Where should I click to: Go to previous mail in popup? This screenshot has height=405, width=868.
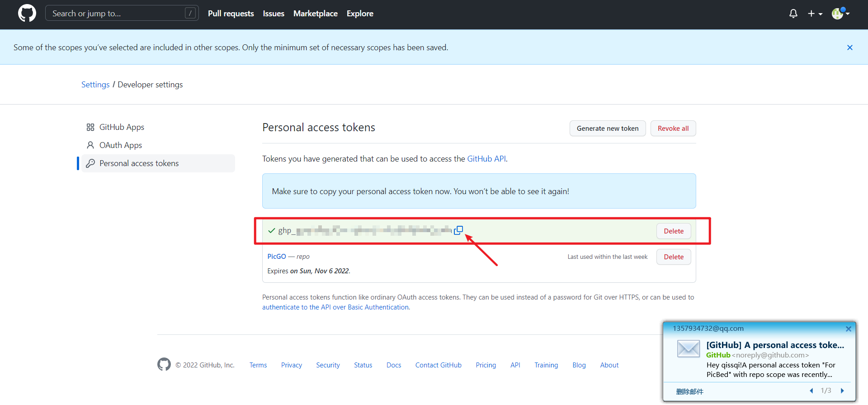(811, 391)
